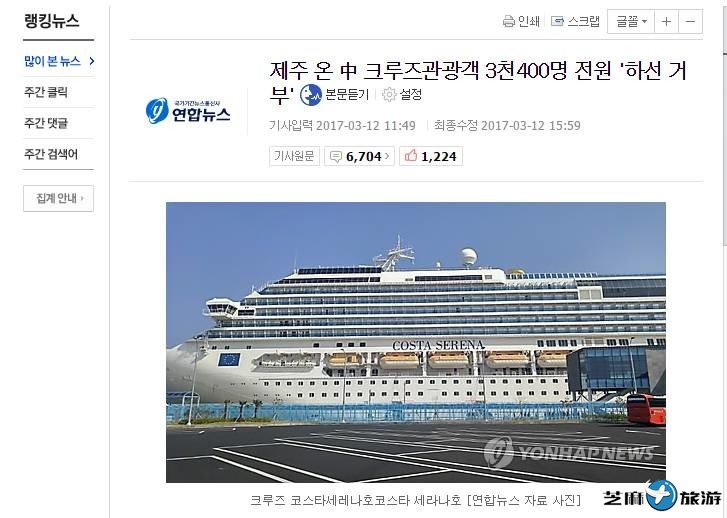Click the 본문듣기 audio listen icon
727x518 pixels.
tap(311, 95)
